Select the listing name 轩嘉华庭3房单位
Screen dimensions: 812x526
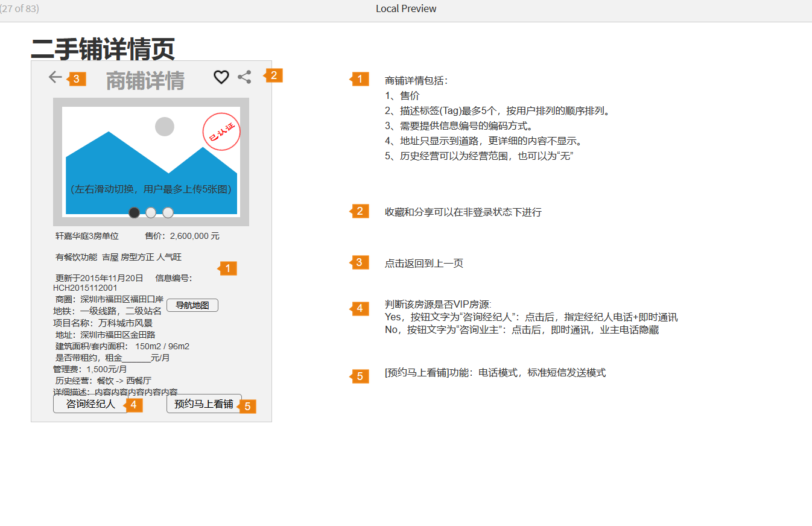pos(87,236)
